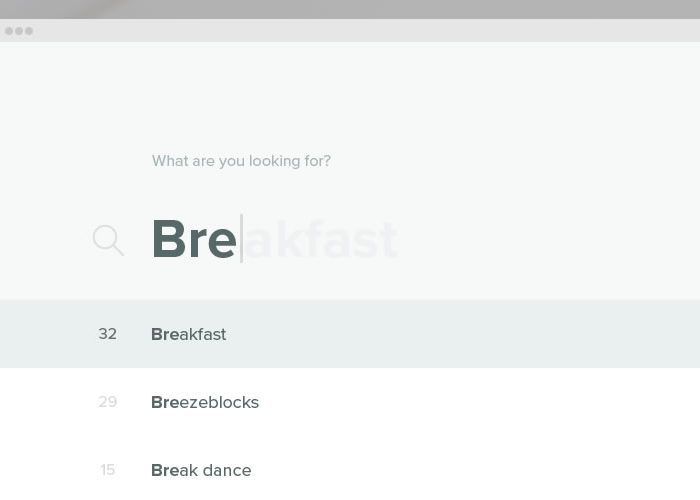Click the empty area above the search prompt
This screenshot has width=700, height=500.
[350, 94]
